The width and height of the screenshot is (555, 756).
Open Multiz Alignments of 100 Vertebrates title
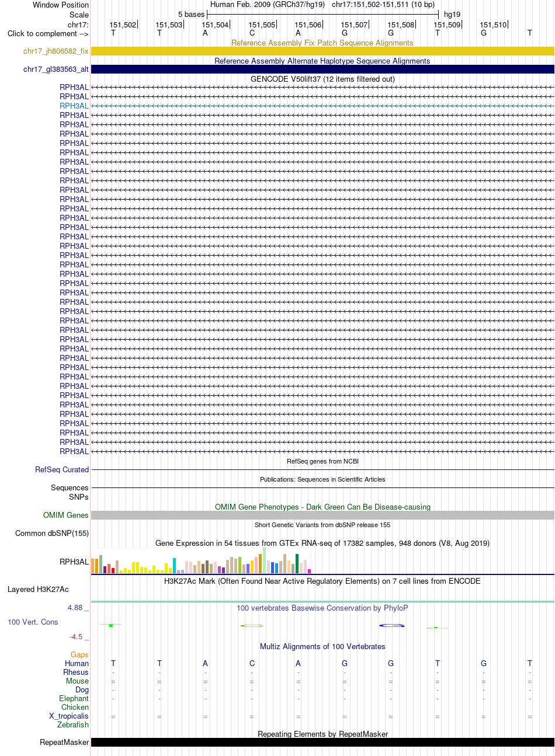coord(322,646)
